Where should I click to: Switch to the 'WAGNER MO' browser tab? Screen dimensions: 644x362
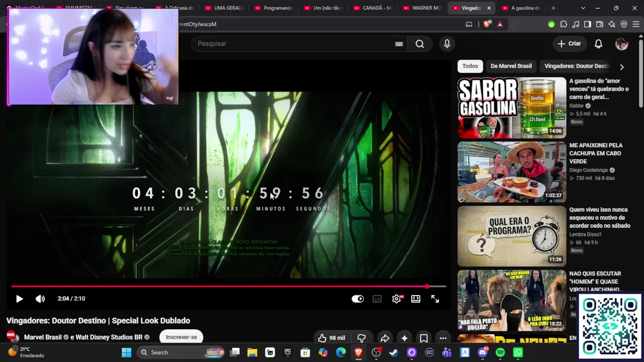coord(422,8)
